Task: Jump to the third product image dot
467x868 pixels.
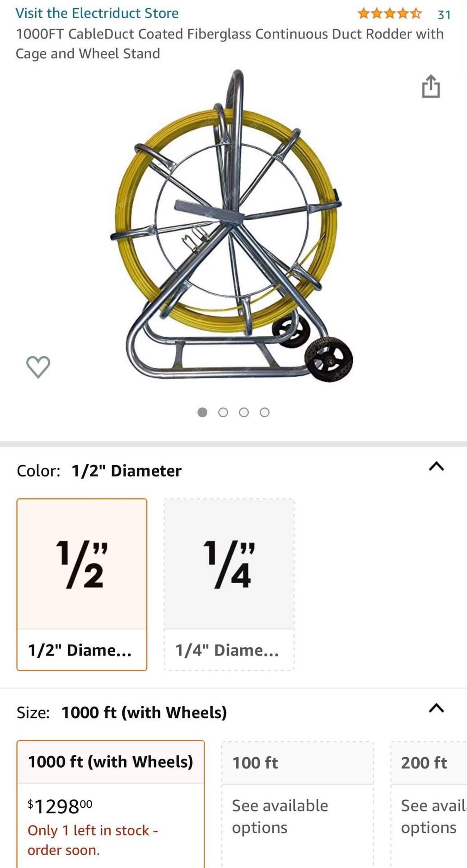Action: [x=244, y=412]
